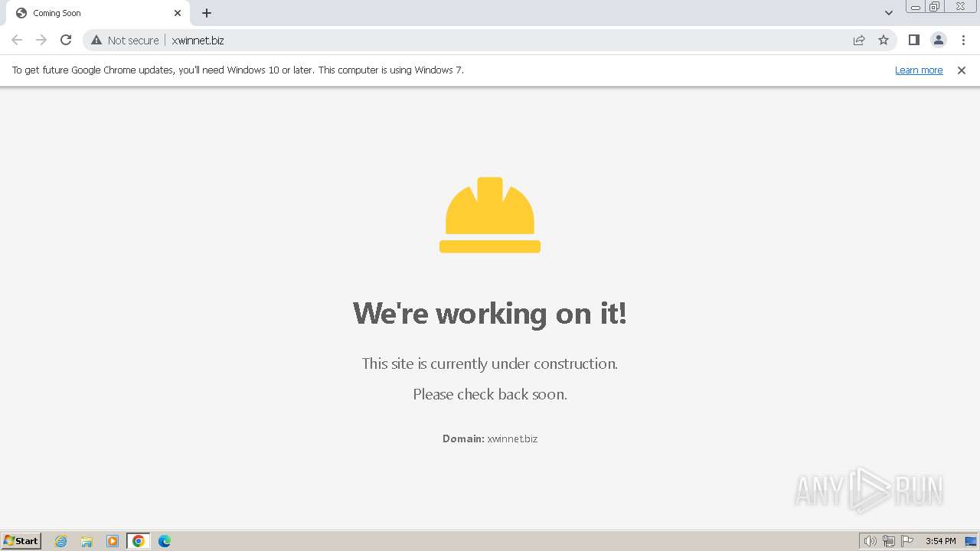This screenshot has width=980, height=551.
Task: Bookmark this tab with the star icon
Action: [884, 40]
